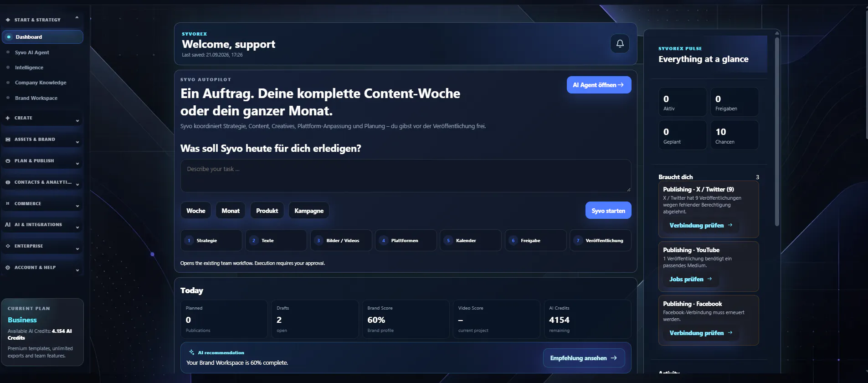Click the Plattformen workflow step

tap(406, 240)
